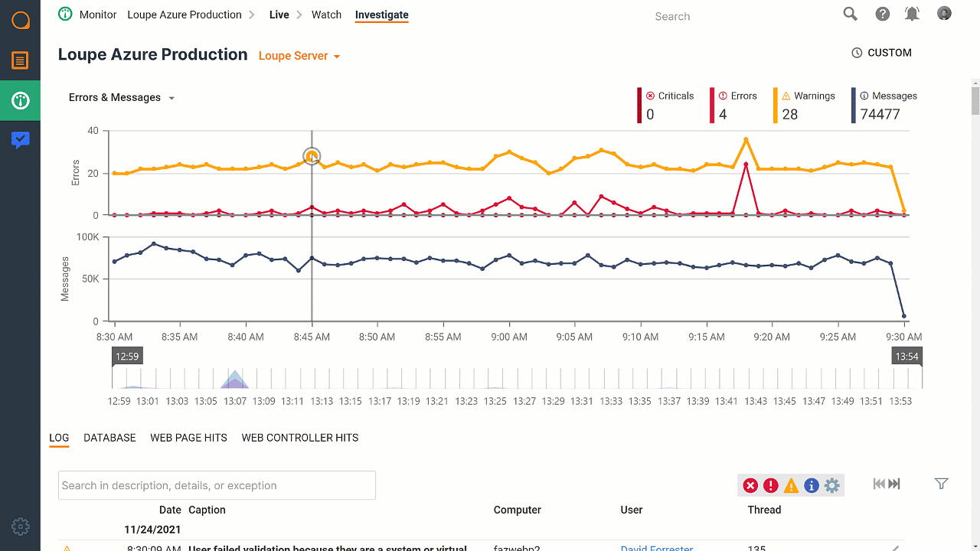Click the 12:59 range start handle
980x551 pixels.
127,357
